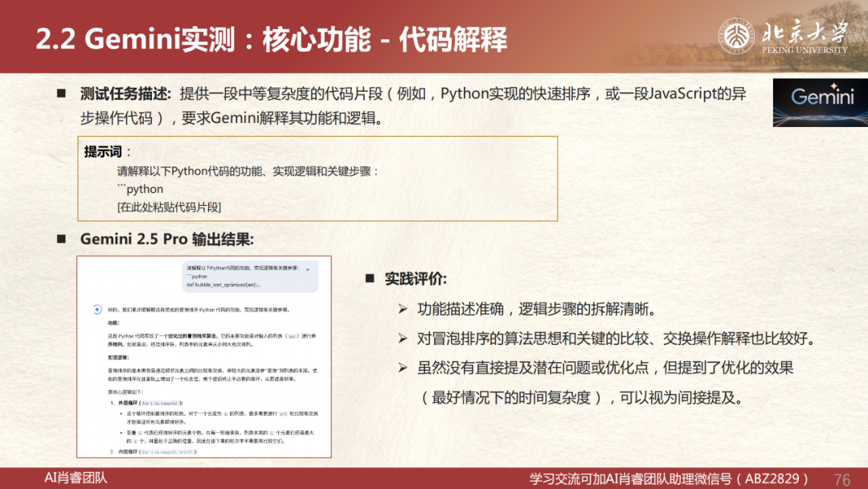Click the '提示词' label in the prompt box
Viewport: 868px width, 489px height.
(103, 152)
